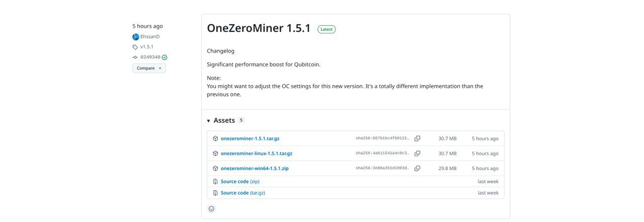Screen dimensions: 644x222
Task: Download Source code (tar.gz)
Action: coord(243,193)
